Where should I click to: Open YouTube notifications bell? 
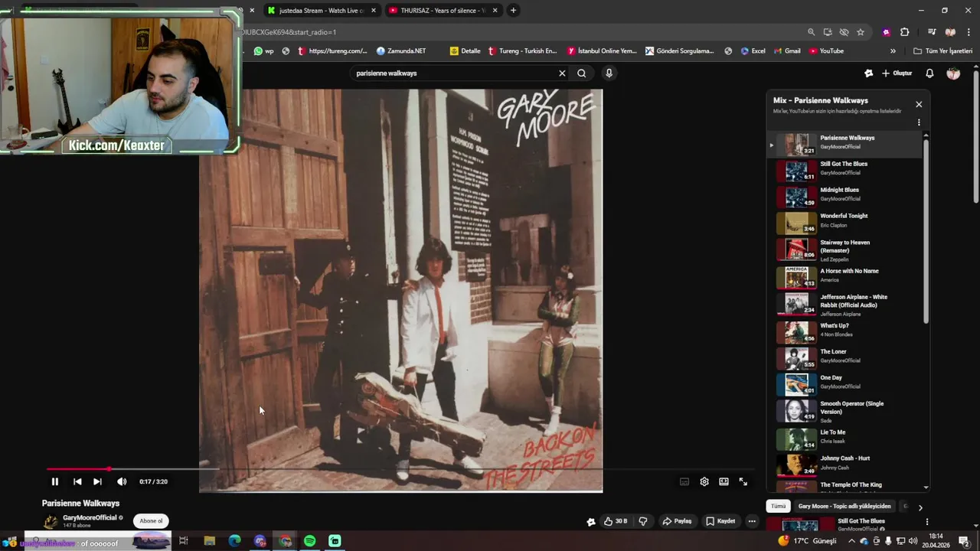click(929, 73)
